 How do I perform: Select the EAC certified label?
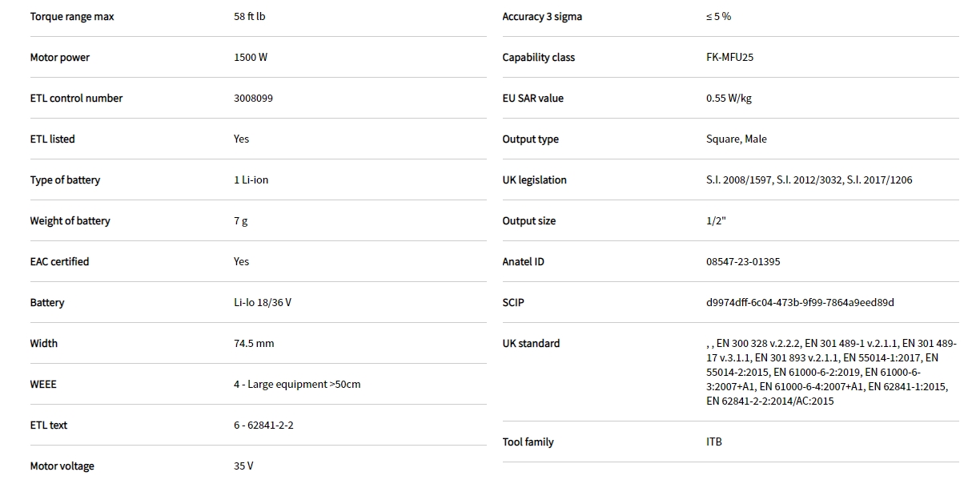(x=59, y=262)
